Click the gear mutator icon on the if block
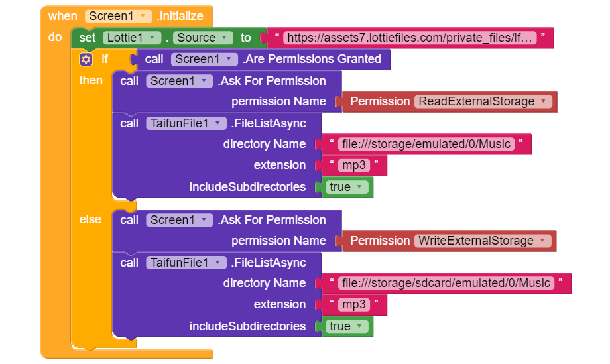 [x=86, y=60]
